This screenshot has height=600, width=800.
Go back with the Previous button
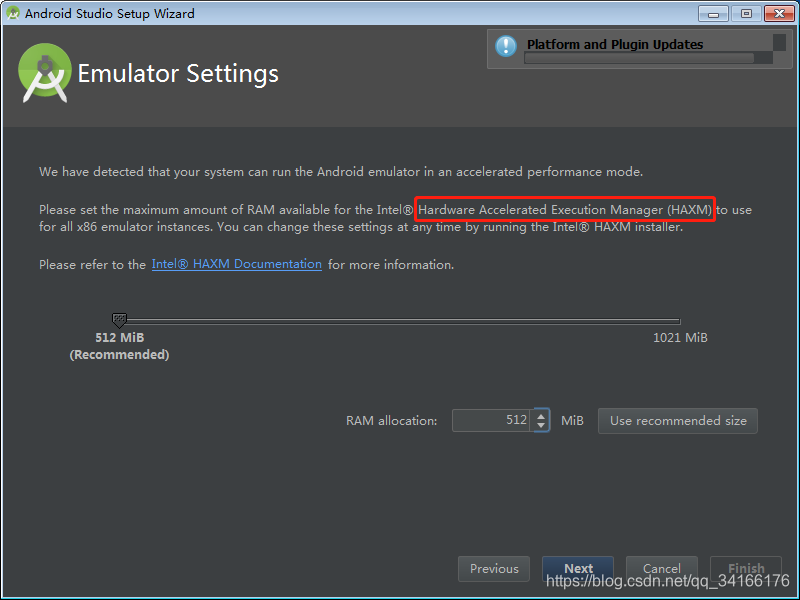[494, 568]
